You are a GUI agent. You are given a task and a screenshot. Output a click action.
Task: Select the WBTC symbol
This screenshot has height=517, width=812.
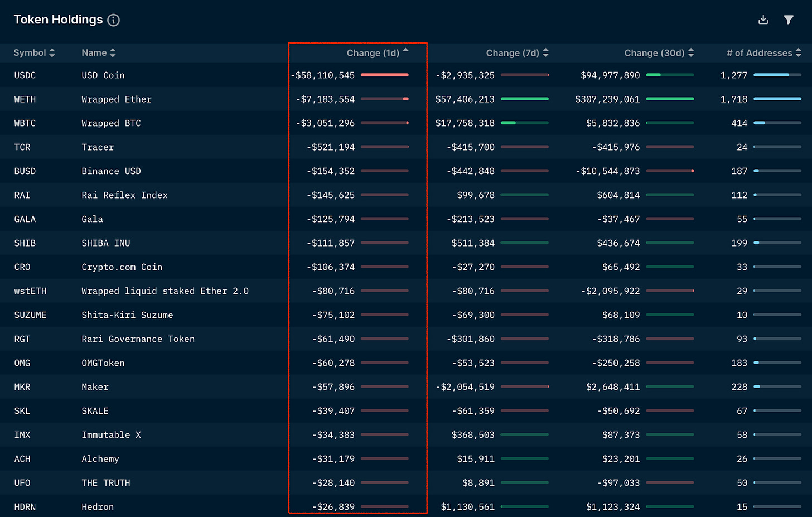coord(25,123)
